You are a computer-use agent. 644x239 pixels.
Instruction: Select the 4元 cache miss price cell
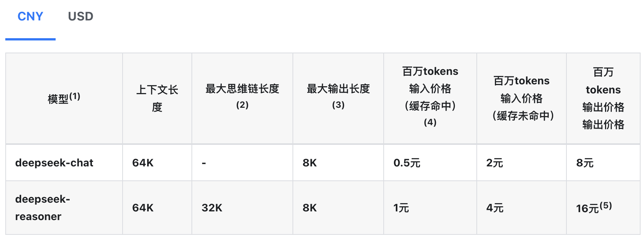coord(521,208)
